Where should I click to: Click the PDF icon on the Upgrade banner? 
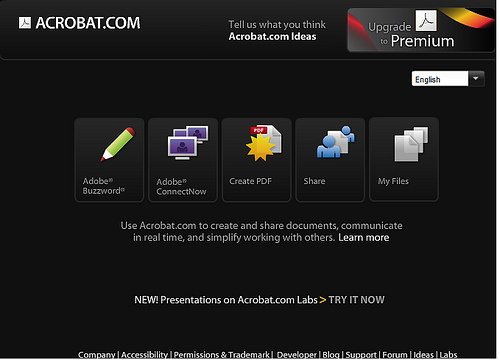(x=426, y=20)
